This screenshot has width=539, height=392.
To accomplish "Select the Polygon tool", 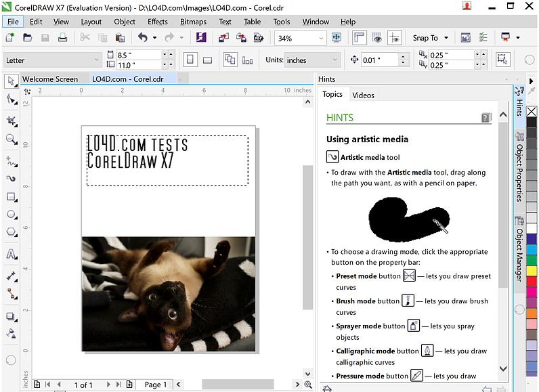I will pos(12,232).
